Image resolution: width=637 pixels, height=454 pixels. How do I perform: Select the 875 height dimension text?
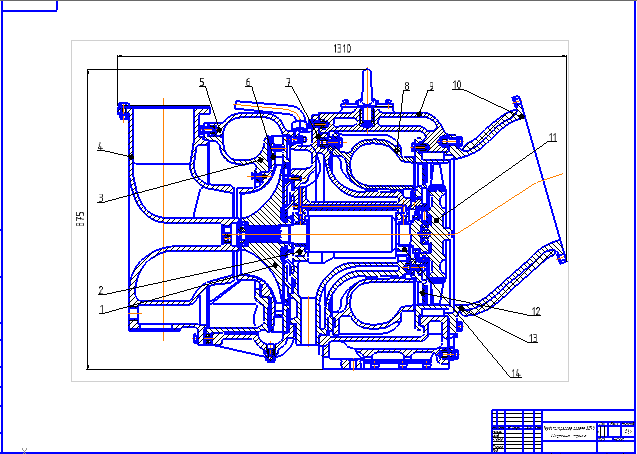[80, 222]
